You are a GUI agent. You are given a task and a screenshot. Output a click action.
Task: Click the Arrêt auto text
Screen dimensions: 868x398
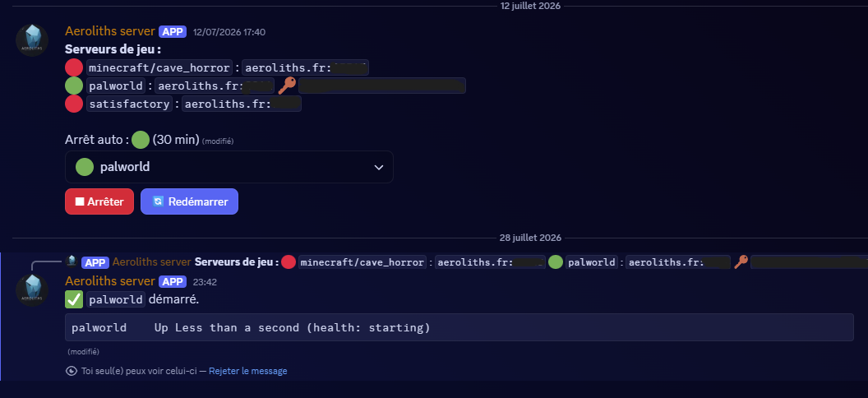(96, 140)
